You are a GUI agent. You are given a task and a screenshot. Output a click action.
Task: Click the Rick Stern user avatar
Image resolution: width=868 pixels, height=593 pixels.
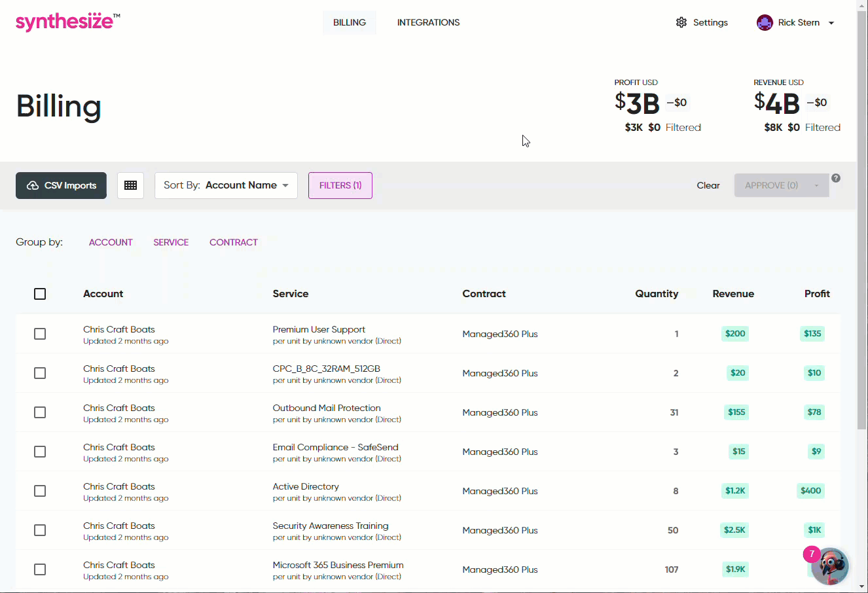765,22
